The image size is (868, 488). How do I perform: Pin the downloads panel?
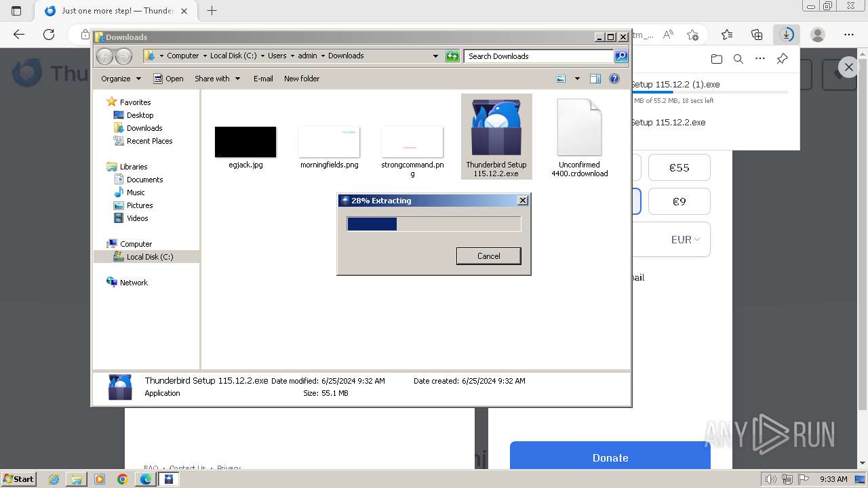782,59
